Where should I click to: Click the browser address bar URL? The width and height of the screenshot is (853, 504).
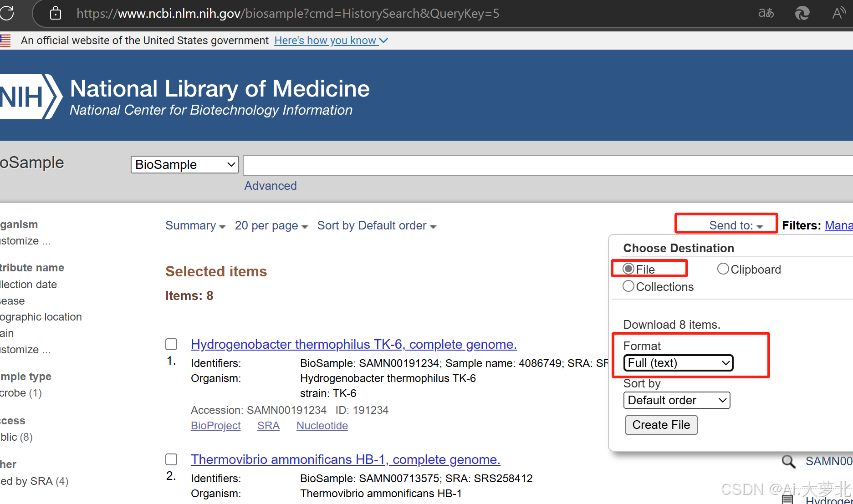pos(288,13)
